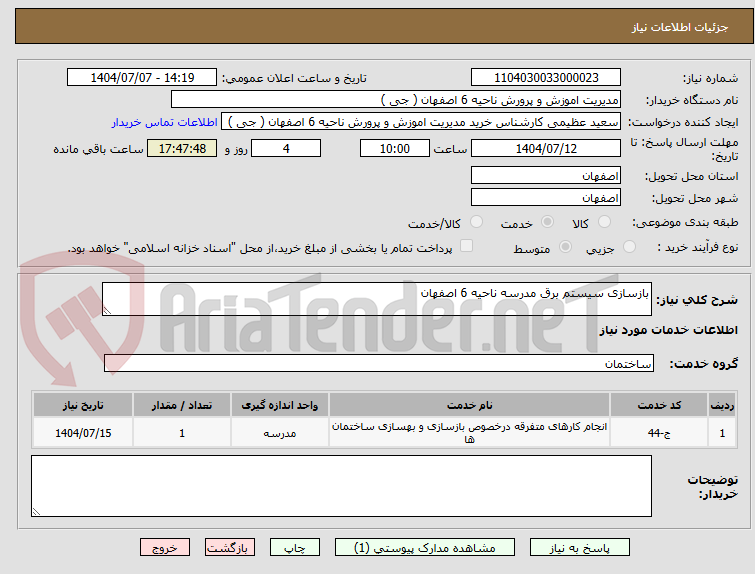The height and width of the screenshot is (574, 755).
Task: Click the date cell 1404/07/15
Action: pyautogui.click(x=83, y=433)
